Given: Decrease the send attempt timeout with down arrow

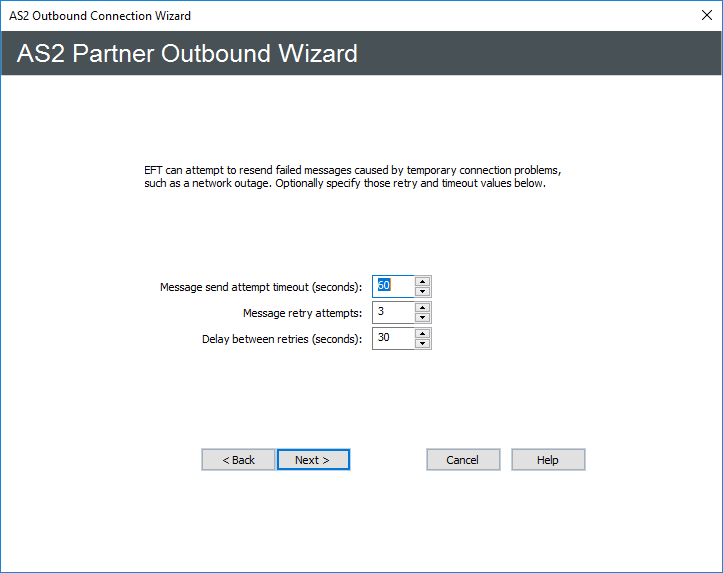Looking at the screenshot, I should (x=423, y=292).
